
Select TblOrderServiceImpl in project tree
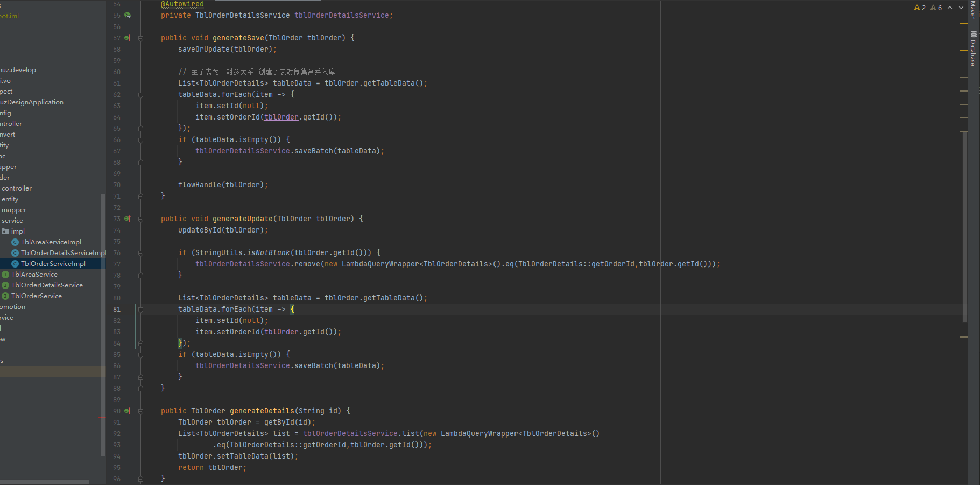coord(53,264)
